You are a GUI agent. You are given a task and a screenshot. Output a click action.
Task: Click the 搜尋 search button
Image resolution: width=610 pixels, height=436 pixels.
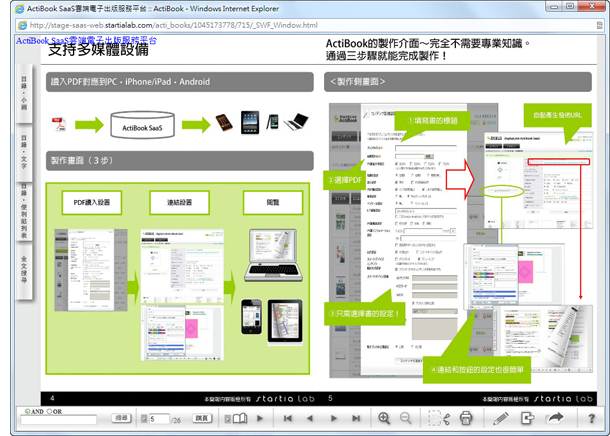tap(121, 418)
